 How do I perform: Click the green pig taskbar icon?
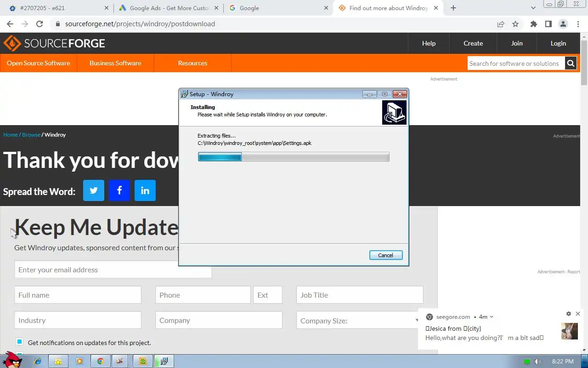pos(143,361)
